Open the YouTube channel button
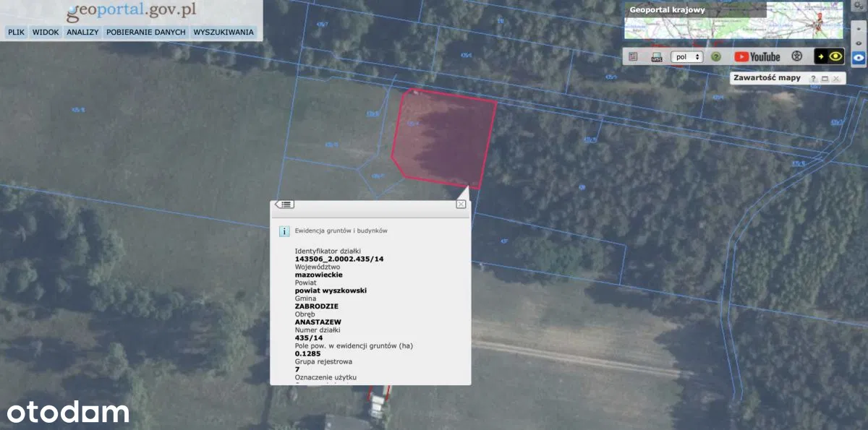Viewport: 868px width, 430px height. tap(757, 56)
